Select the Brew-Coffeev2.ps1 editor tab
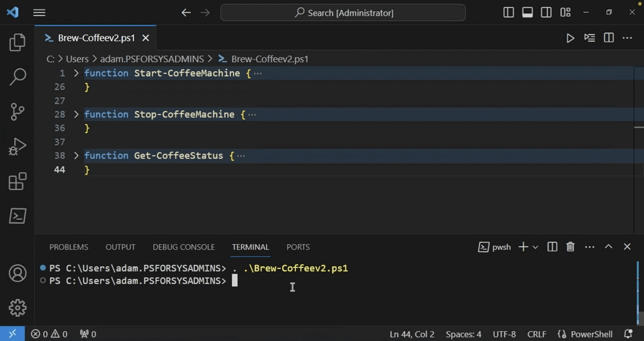This screenshot has height=341, width=644. click(96, 38)
